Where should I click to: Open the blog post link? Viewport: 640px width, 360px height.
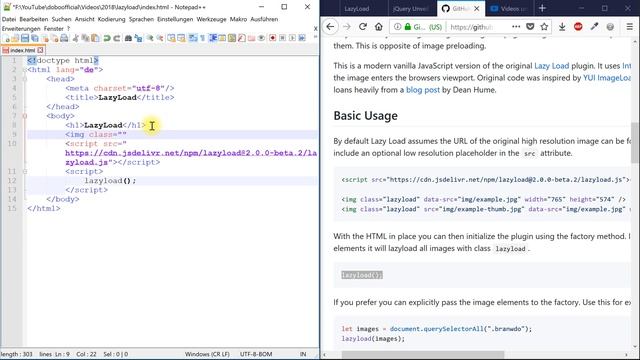pos(422,90)
